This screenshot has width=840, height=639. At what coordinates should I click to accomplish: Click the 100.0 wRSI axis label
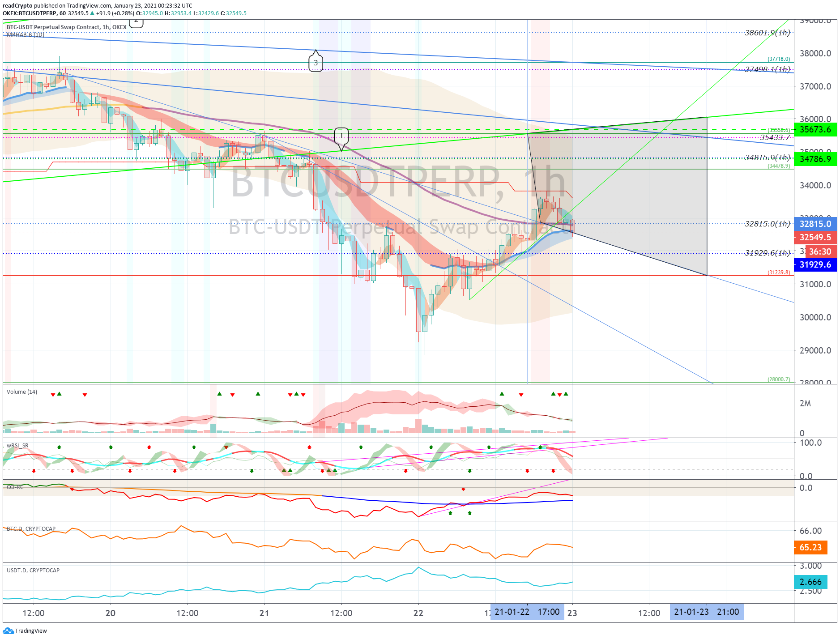click(811, 443)
